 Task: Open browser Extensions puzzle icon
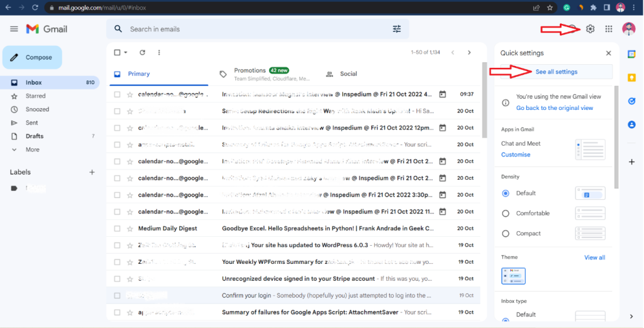tap(593, 8)
